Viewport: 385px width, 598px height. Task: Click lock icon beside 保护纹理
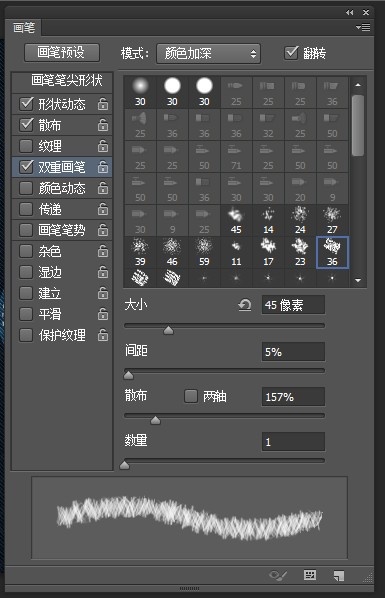coord(103,335)
